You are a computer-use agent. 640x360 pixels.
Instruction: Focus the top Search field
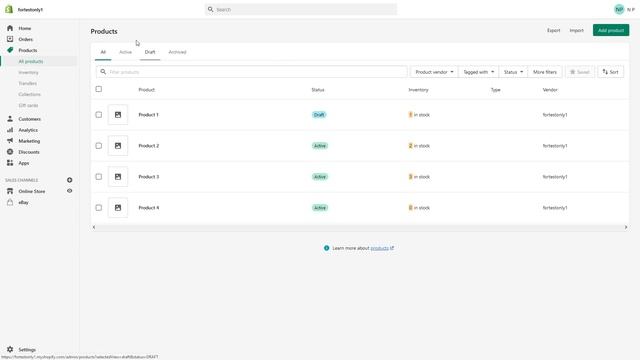click(x=301, y=9)
